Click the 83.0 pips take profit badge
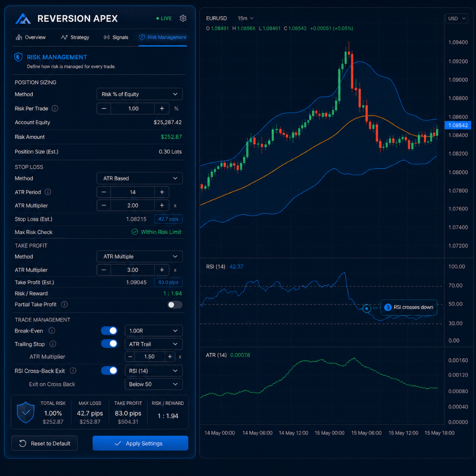Image resolution: width=476 pixels, height=476 pixels. pyautogui.click(x=168, y=282)
